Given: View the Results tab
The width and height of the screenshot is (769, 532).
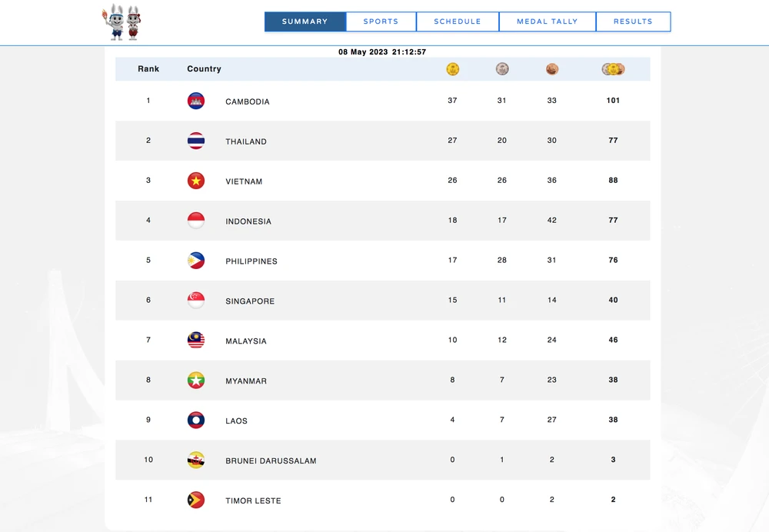Looking at the screenshot, I should click(633, 22).
